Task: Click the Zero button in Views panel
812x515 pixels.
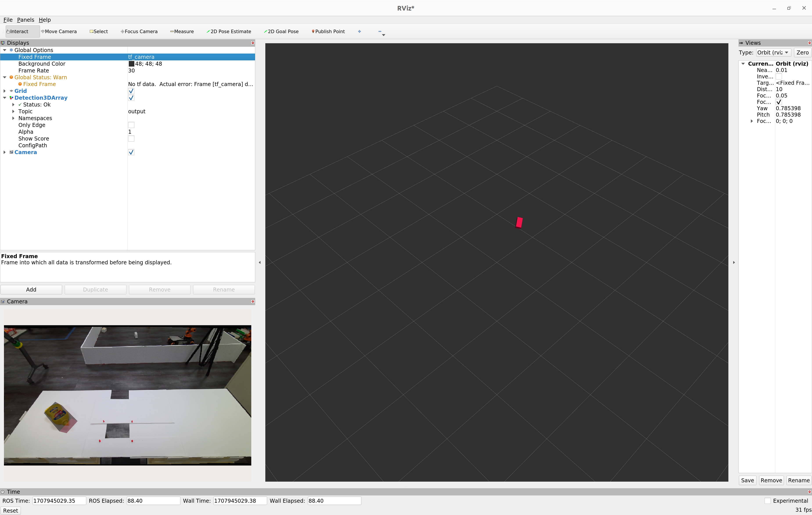Action: tap(802, 52)
